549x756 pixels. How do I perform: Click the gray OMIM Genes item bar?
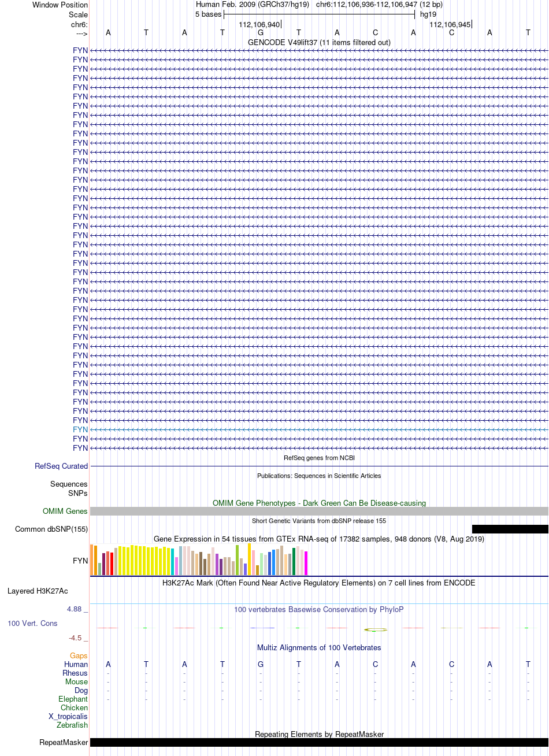(x=319, y=511)
